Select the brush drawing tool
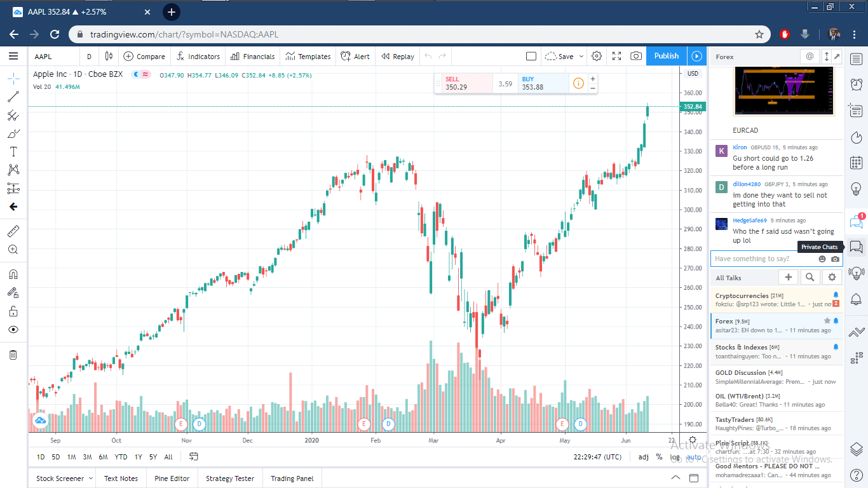868x488 pixels. (x=13, y=133)
